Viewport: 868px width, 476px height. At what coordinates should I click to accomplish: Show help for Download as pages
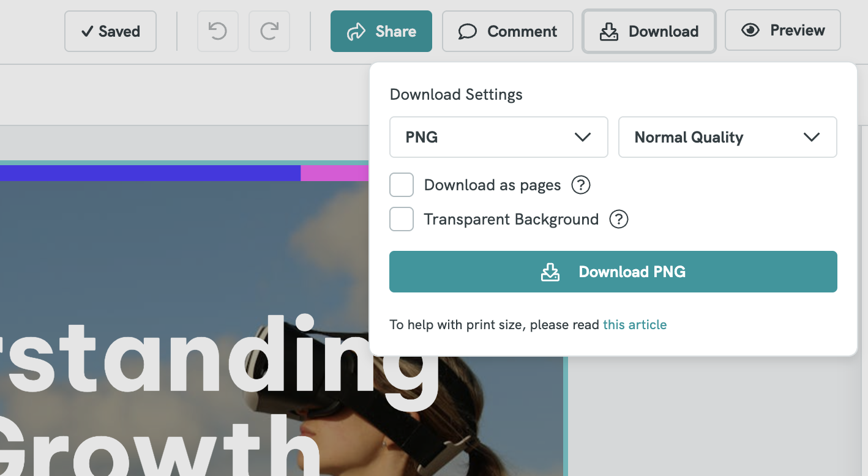[x=580, y=185]
